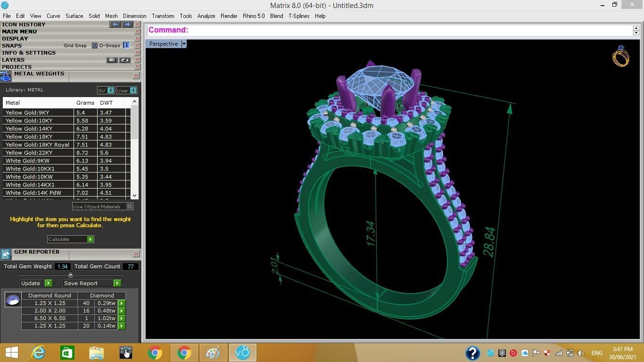Expand the MAIN MENU panel

click(x=19, y=32)
